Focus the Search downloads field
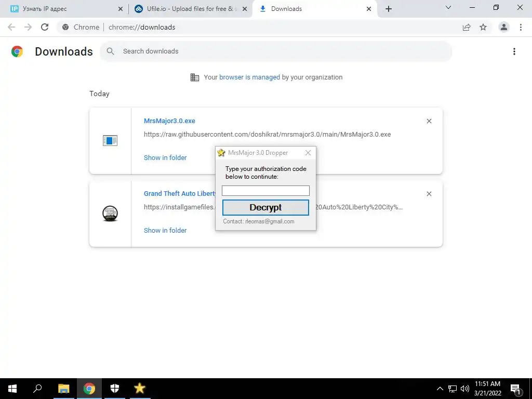 [275, 51]
